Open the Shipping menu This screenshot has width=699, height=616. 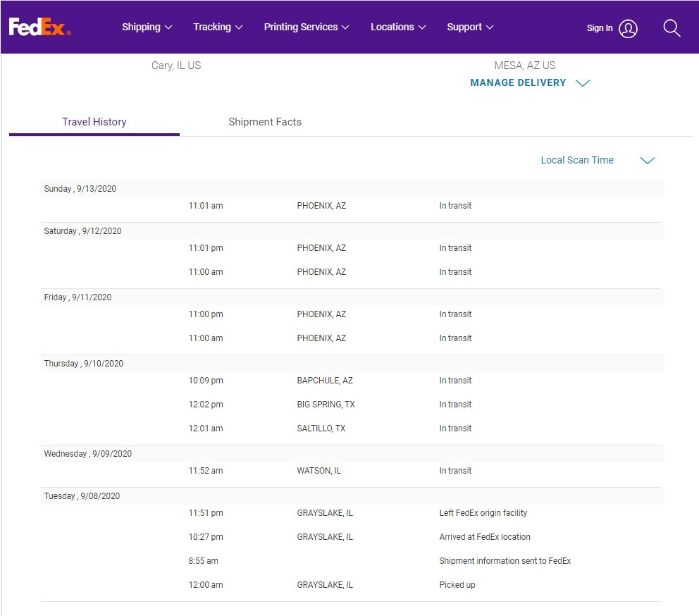pyautogui.click(x=147, y=27)
